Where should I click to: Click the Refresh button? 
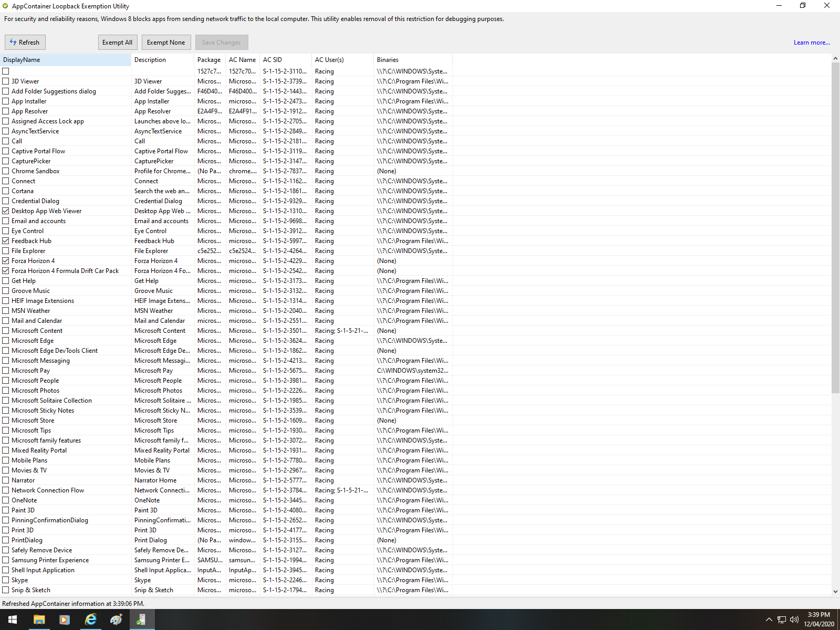25,42
